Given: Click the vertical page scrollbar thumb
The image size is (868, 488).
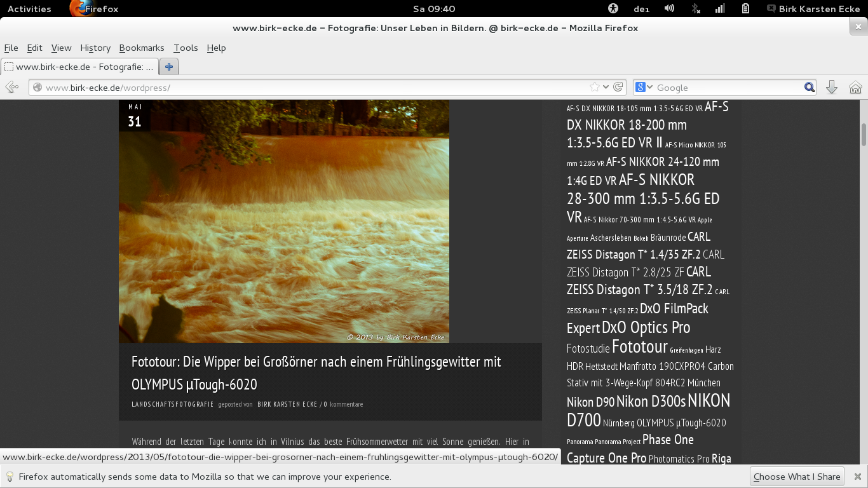Looking at the screenshot, I should [864, 135].
